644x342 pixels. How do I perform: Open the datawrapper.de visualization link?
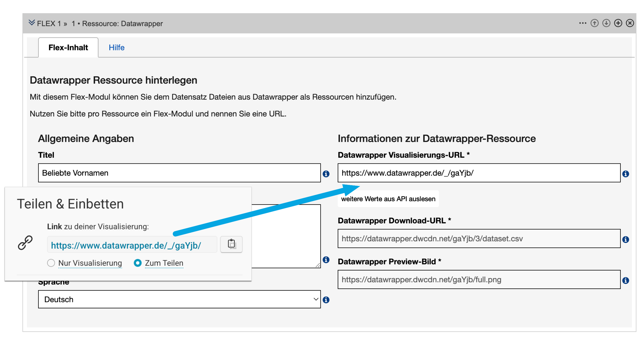126,245
